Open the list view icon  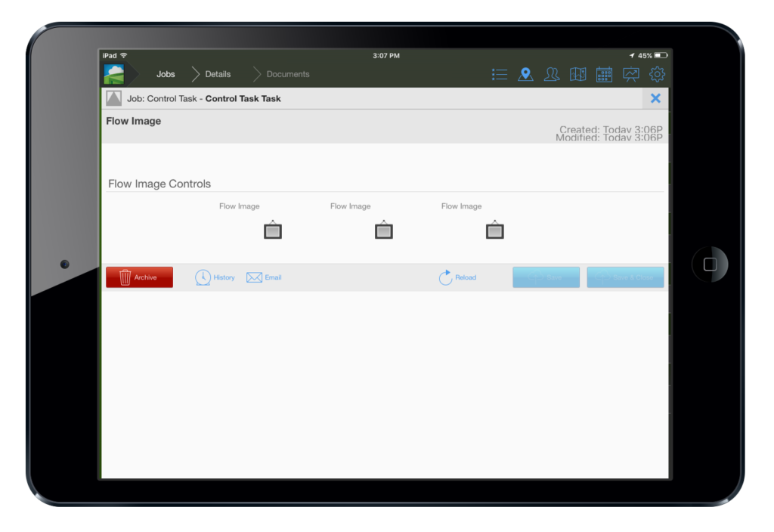[500, 75]
